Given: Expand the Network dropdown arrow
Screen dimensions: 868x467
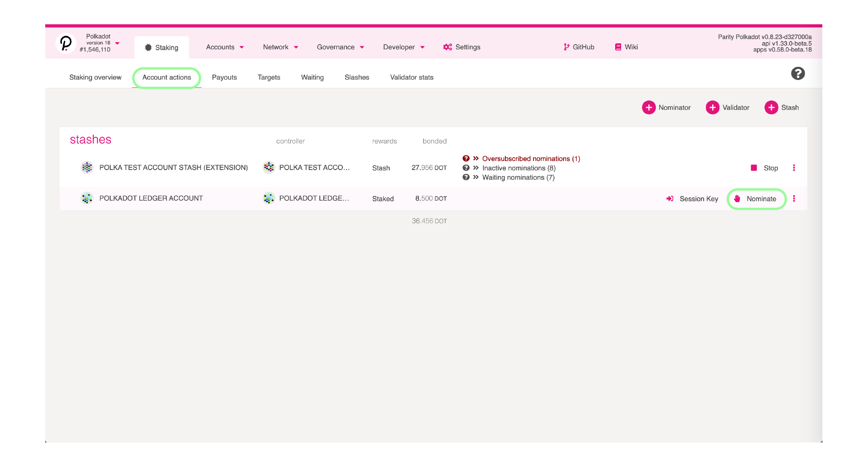Looking at the screenshot, I should 296,47.
